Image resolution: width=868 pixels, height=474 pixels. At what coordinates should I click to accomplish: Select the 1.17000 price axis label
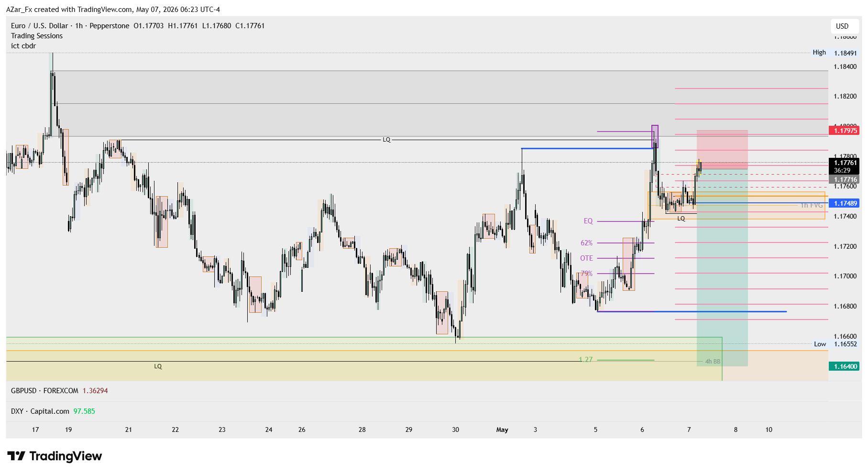(x=845, y=276)
